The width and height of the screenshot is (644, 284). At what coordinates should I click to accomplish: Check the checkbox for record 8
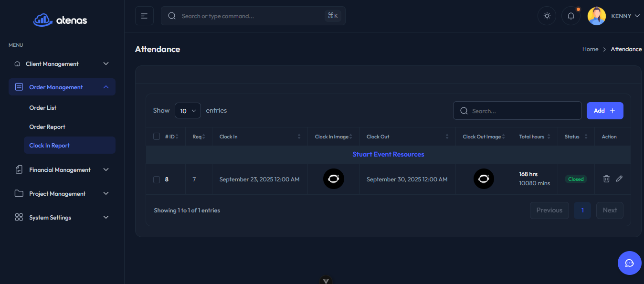click(157, 179)
